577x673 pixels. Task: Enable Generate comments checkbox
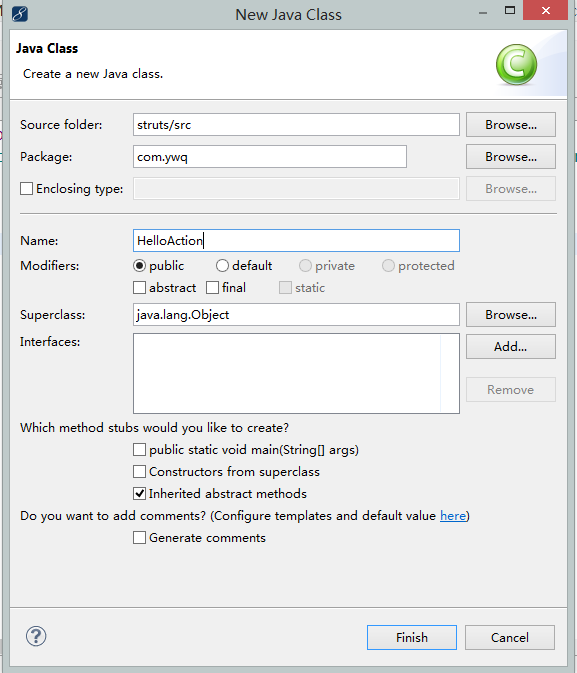tap(139, 537)
